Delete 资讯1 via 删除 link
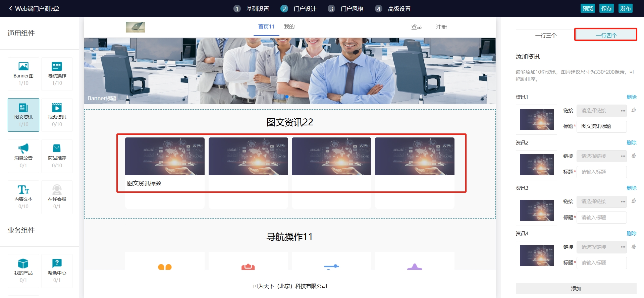The image size is (644, 298). coord(631,97)
